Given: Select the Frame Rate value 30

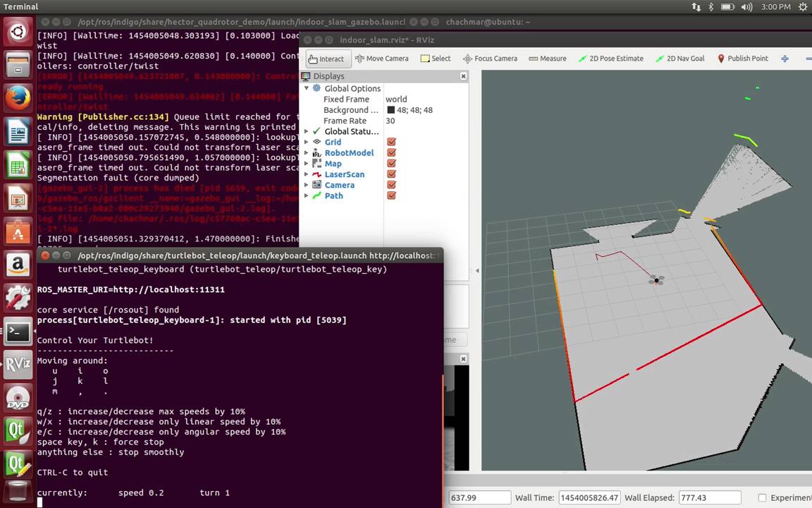Looking at the screenshot, I should [390, 121].
